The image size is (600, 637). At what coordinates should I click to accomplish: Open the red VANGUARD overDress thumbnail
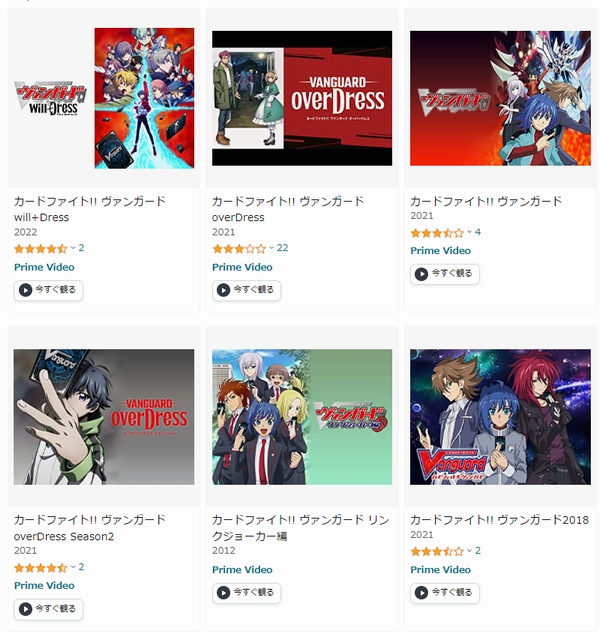[302, 98]
